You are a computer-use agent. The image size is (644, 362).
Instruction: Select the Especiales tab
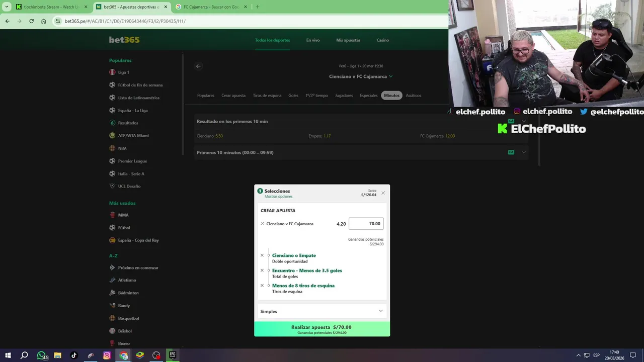pos(369,96)
